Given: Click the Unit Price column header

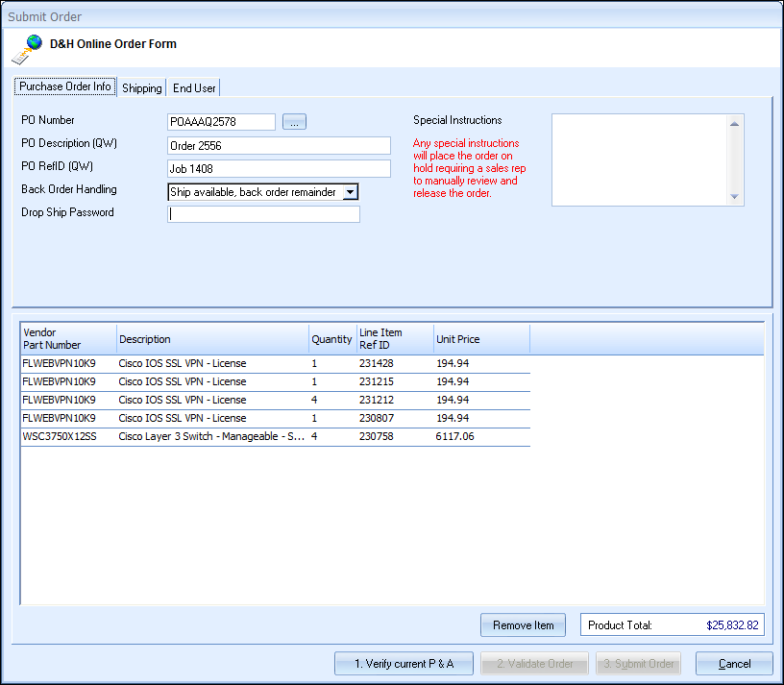Looking at the screenshot, I should click(x=480, y=339).
